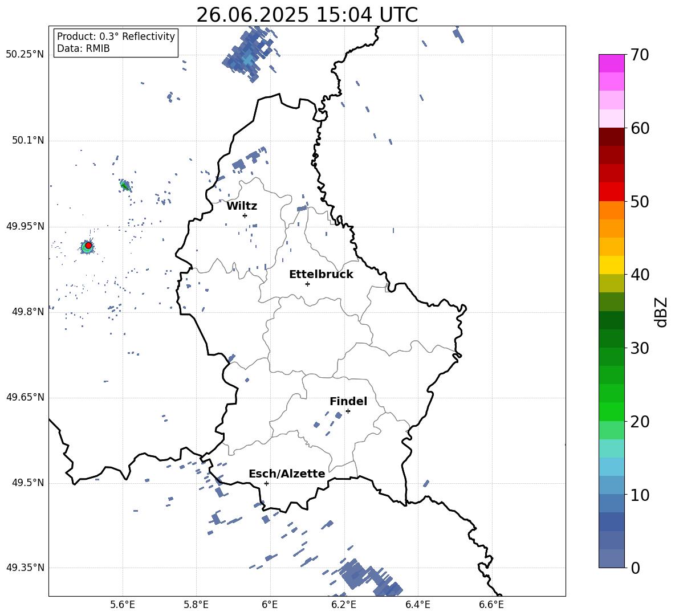The image size is (675, 616).
Task: Click the 6.4°E longitude label
Action: pyautogui.click(x=417, y=605)
